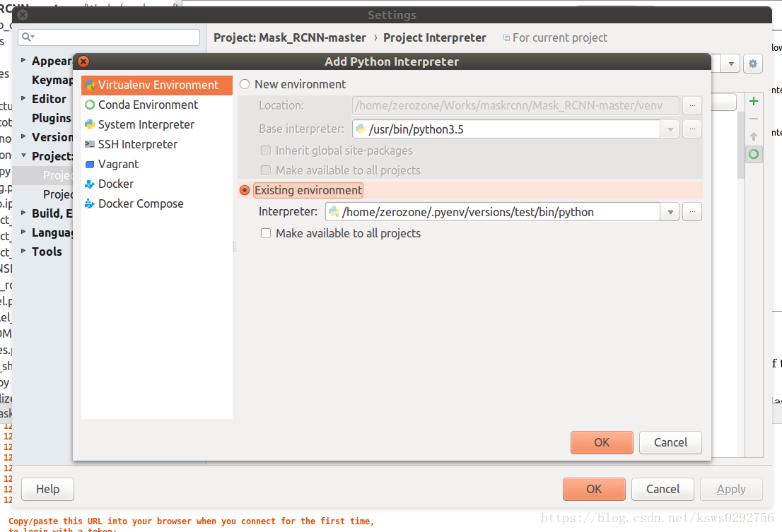Screen dimensions: 782x532
Task: Close the Add Python Interpreter dialog
Action: pyautogui.click(x=83, y=61)
